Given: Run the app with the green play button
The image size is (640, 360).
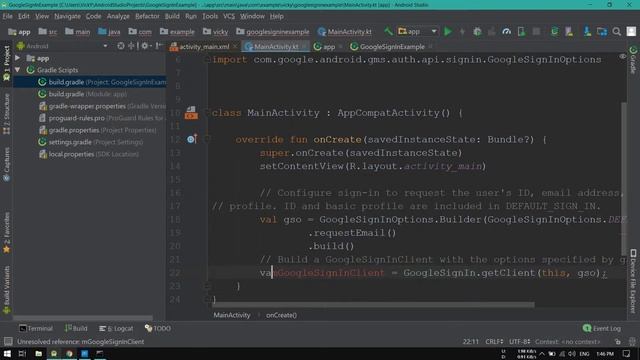Looking at the screenshot, I should pos(448,31).
